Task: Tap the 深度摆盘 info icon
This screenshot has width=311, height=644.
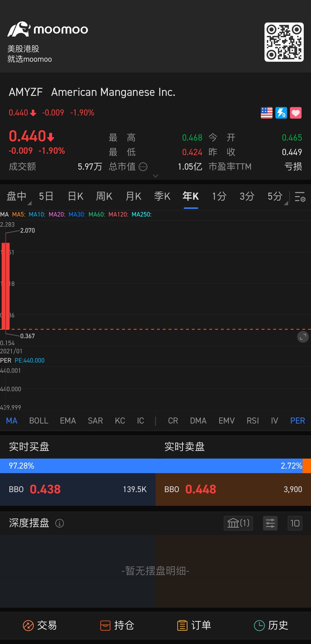Action: (60, 523)
